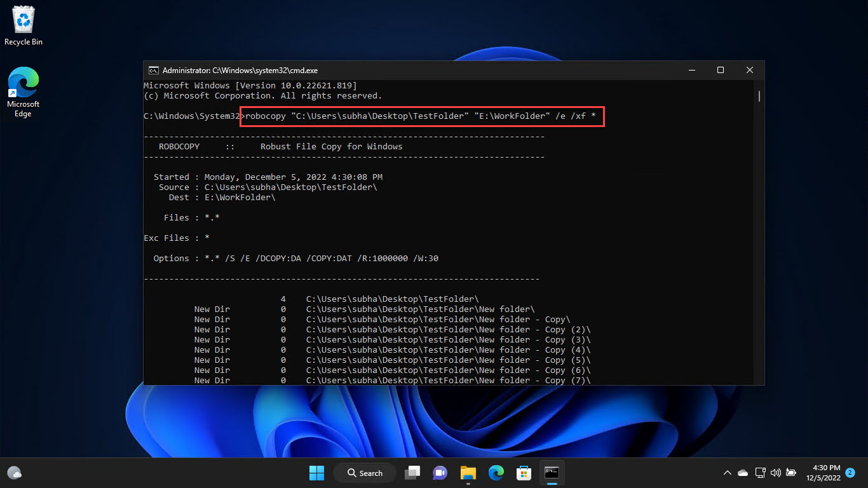Open the Widgets panel at the bottom-left corner
Image resolution: width=868 pixels, height=488 pixels.
coord(14,473)
